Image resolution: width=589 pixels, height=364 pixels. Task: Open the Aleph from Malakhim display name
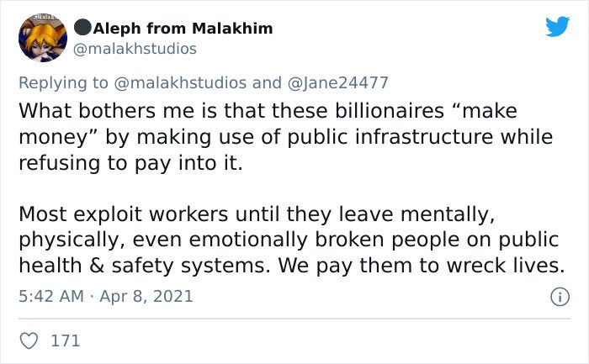(x=183, y=28)
